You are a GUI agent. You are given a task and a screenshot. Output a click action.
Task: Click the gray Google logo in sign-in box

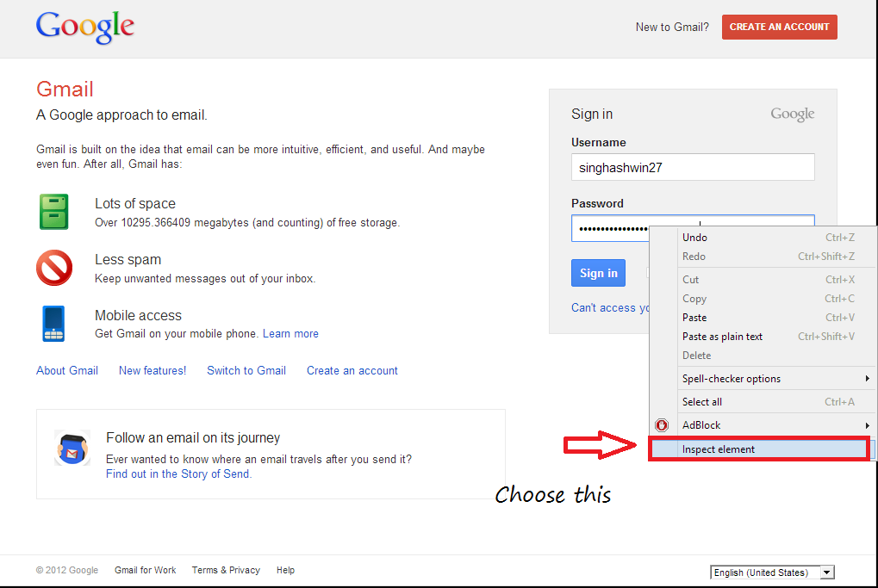793,115
